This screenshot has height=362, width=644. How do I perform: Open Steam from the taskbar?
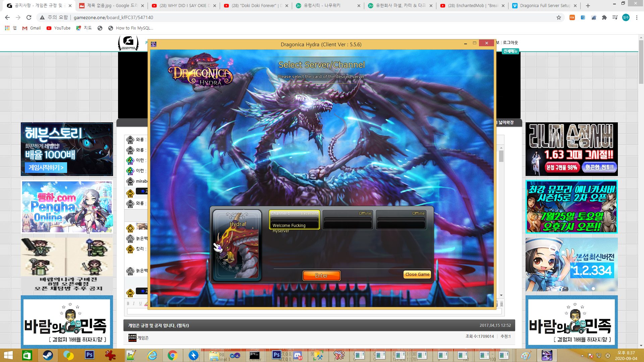[48, 355]
